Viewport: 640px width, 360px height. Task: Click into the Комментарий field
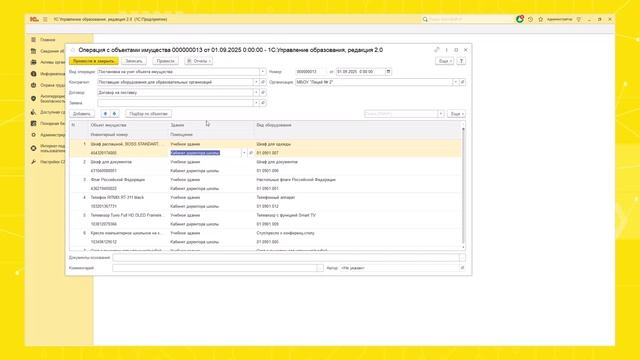point(215,268)
